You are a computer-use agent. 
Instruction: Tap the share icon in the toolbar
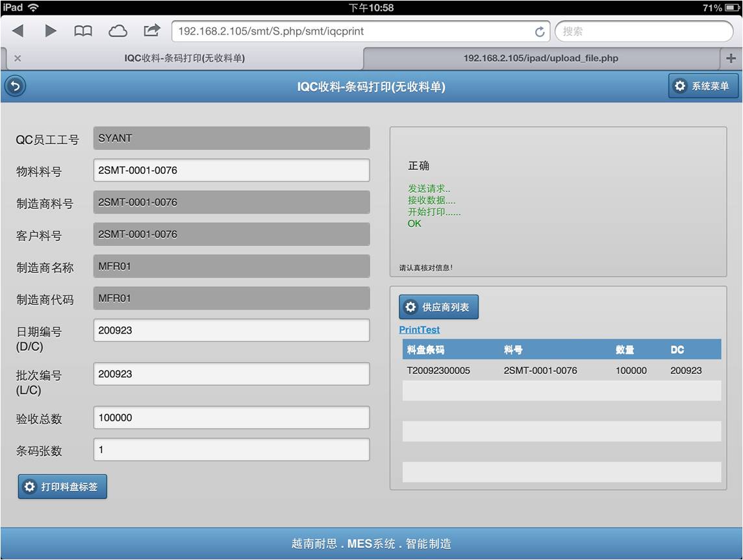point(151,30)
